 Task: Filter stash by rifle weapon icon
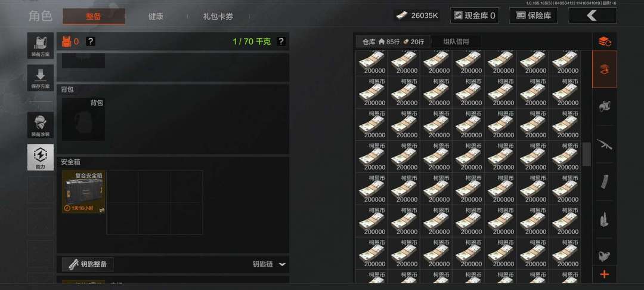tap(604, 144)
